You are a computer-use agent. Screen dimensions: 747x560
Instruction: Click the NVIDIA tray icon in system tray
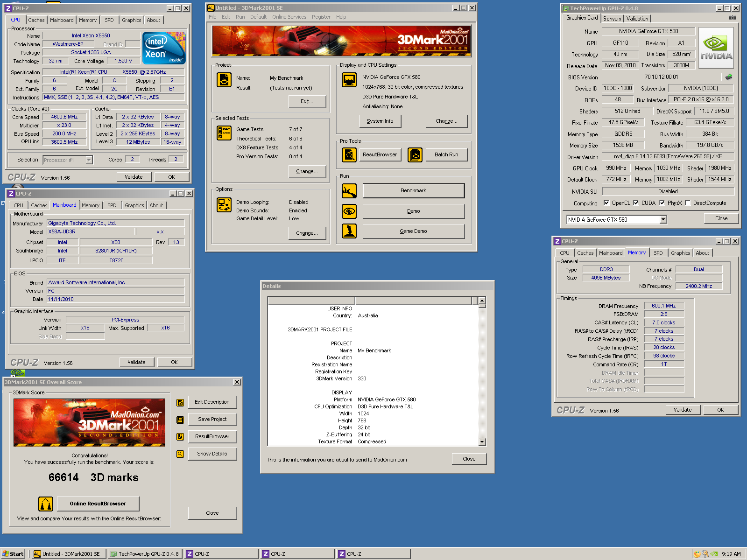tap(714, 554)
